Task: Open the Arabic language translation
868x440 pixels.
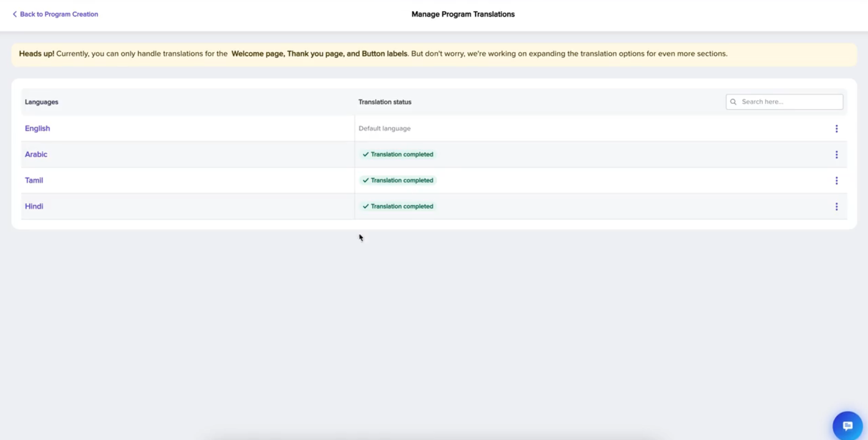Action: click(36, 154)
